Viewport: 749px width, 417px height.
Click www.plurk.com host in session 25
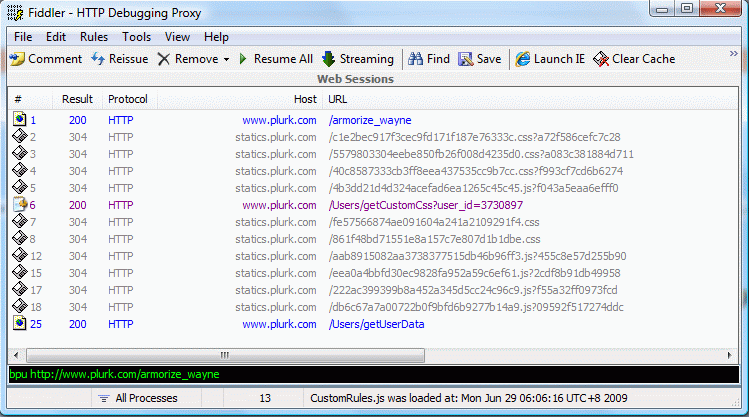[279, 324]
